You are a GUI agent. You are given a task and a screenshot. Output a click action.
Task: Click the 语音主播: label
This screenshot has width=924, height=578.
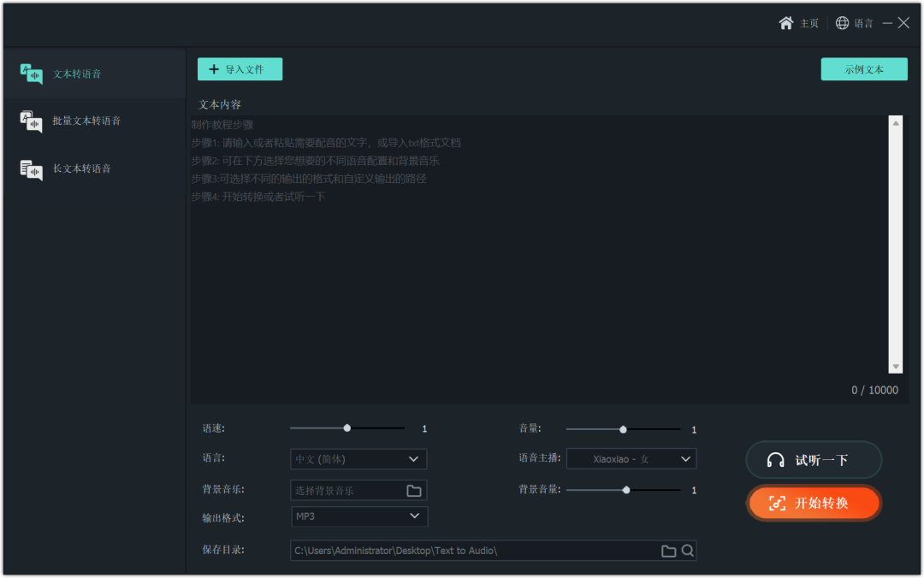(x=540, y=457)
